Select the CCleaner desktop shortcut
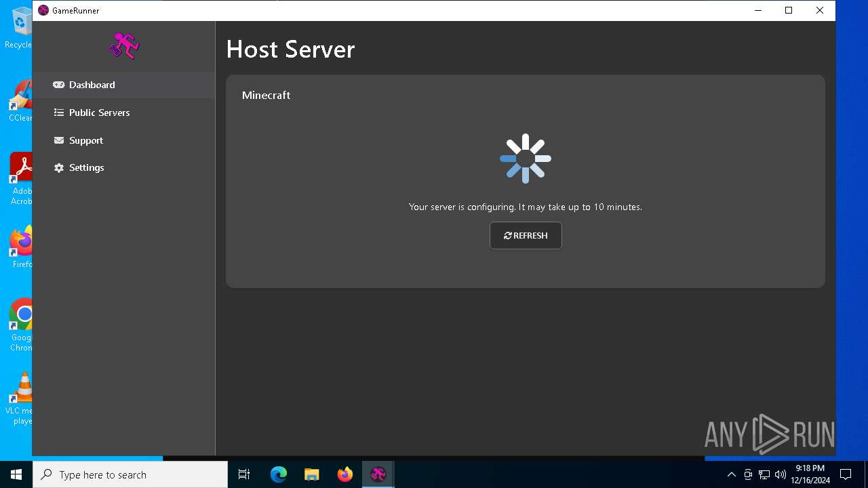 click(20, 102)
